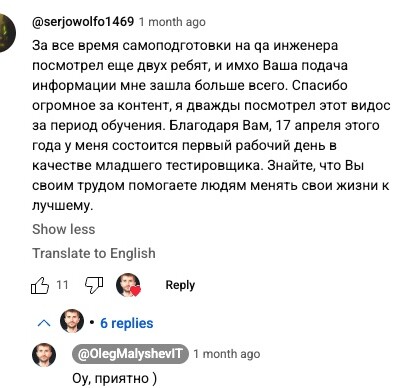Toggle the 6 replies thread
The image size is (400, 388).
click(127, 323)
